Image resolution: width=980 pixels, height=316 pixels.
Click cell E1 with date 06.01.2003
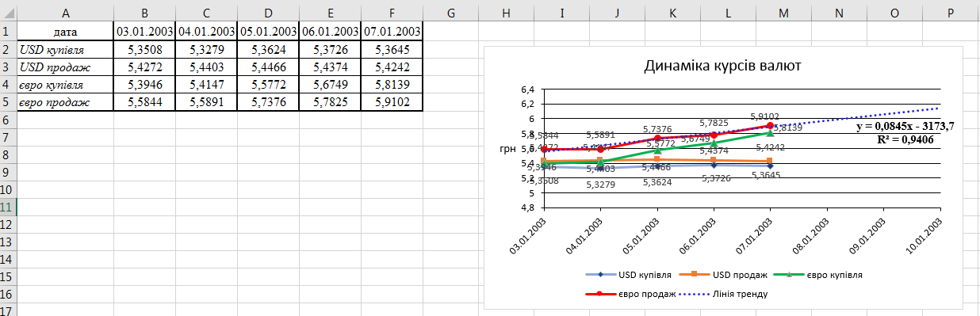pyautogui.click(x=330, y=32)
